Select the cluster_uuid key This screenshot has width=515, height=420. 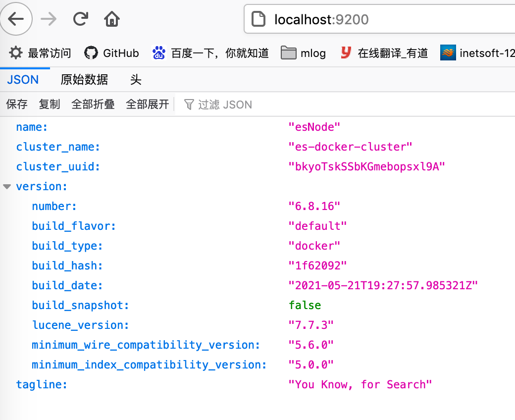tap(58, 166)
